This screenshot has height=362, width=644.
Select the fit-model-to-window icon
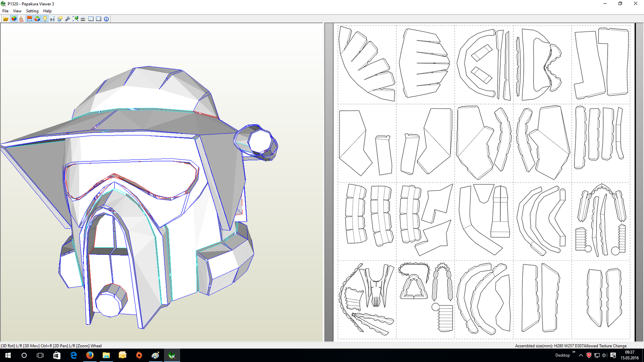(75, 19)
